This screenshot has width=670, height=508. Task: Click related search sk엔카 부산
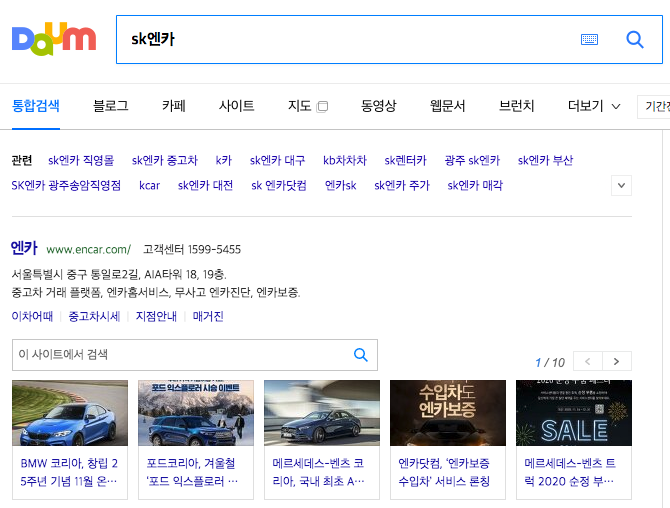[545, 161]
